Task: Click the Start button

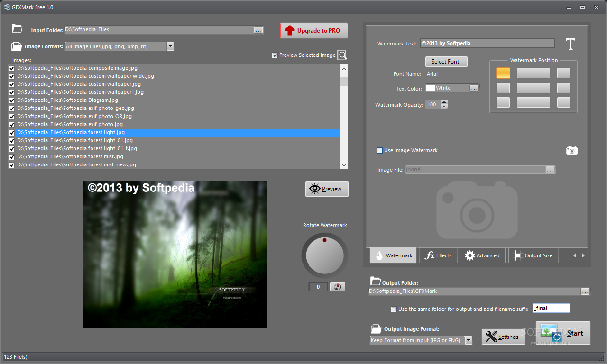Action: coord(563,333)
